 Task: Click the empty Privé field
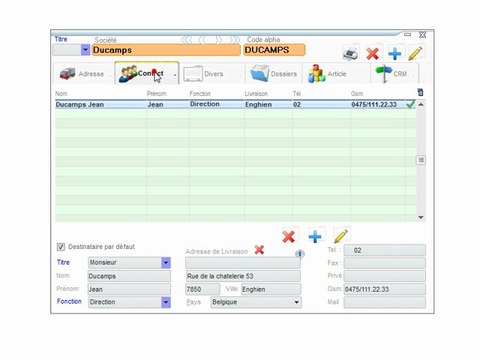tap(385, 276)
